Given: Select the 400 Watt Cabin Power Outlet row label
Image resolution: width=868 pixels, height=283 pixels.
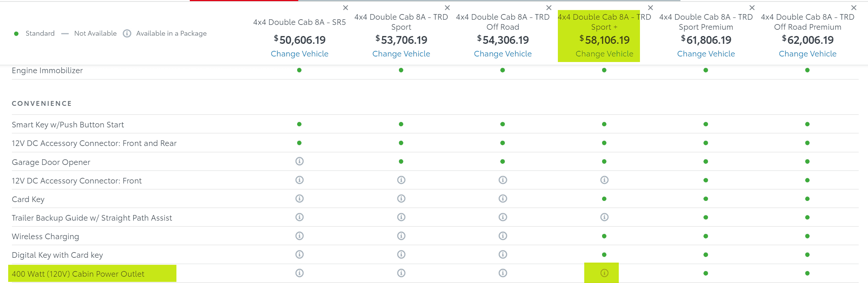Looking at the screenshot, I should [78, 274].
